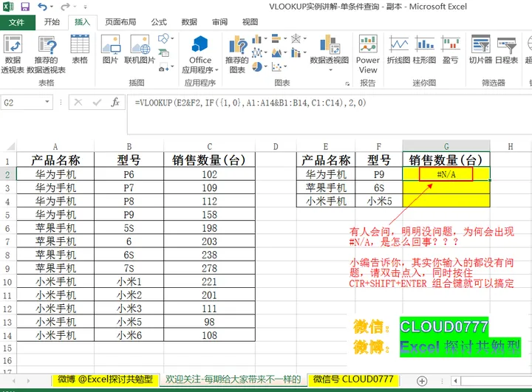The width and height of the screenshot is (532, 392).
Task: Open the pie chart type dropdown arrow
Action: [x=265, y=66]
